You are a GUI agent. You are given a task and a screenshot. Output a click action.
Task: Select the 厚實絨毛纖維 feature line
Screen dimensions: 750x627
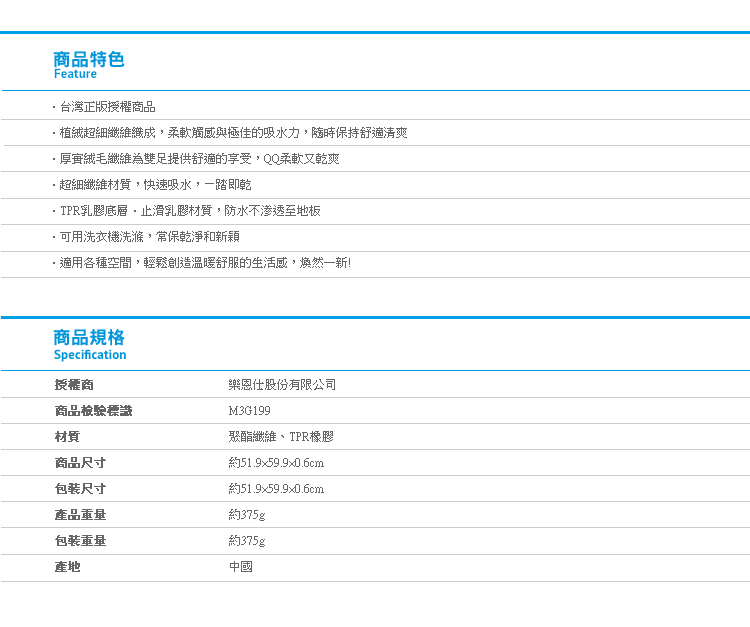[198, 159]
